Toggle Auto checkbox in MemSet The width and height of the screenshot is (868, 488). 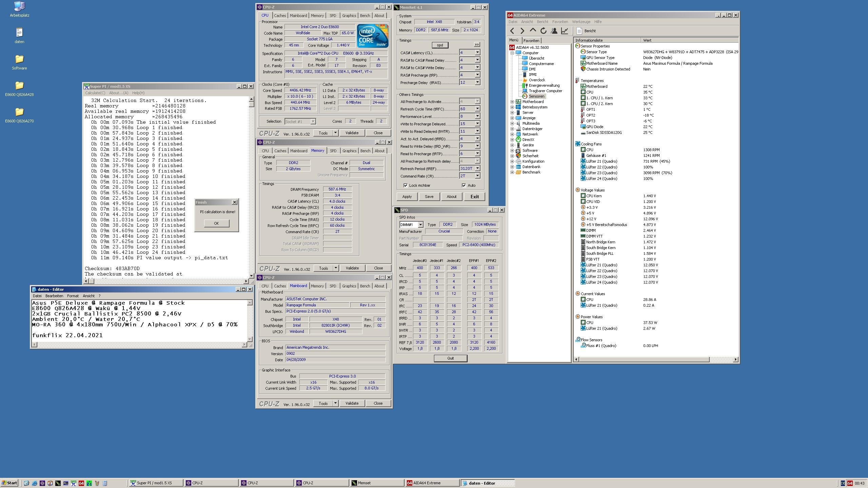[464, 185]
